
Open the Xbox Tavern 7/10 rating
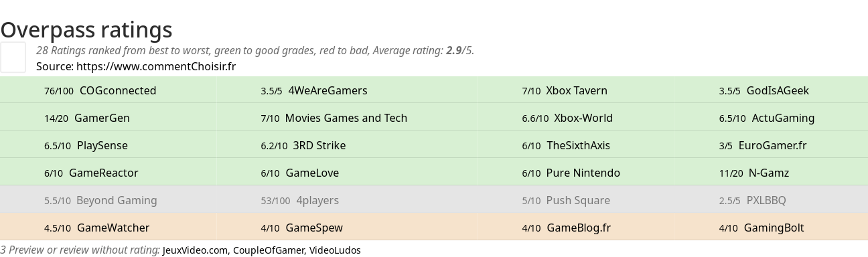(565, 90)
